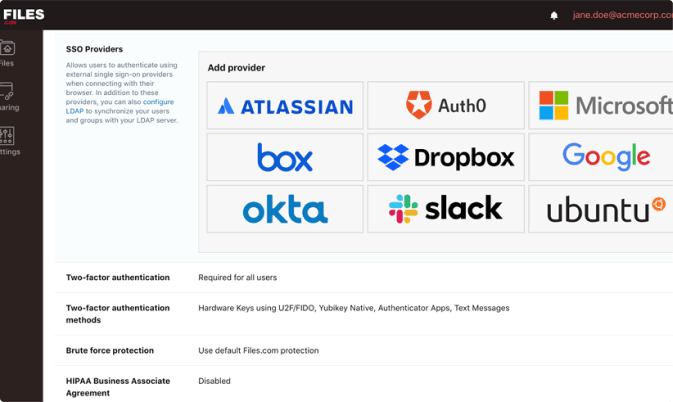Add Dropbox as SSO provider

(x=446, y=157)
